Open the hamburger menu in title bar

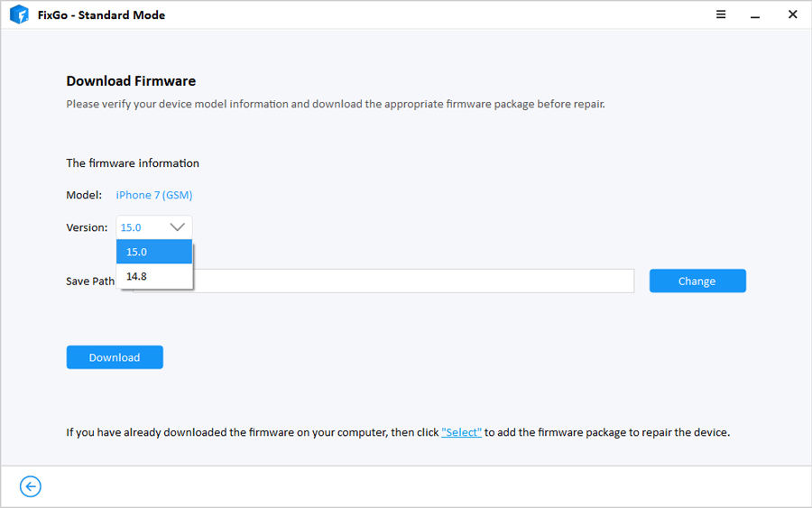coord(722,14)
